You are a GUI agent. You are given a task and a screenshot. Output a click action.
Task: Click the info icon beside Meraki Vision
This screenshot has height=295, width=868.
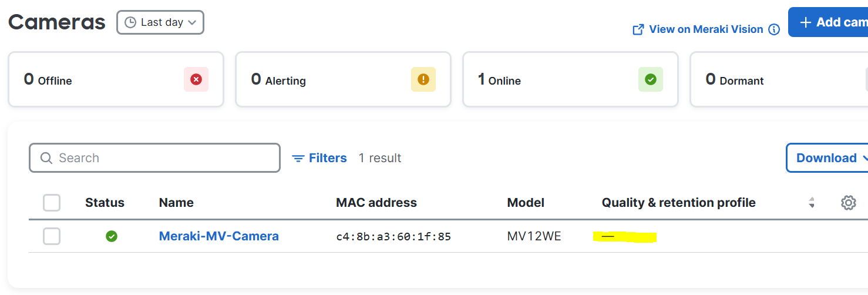click(774, 29)
